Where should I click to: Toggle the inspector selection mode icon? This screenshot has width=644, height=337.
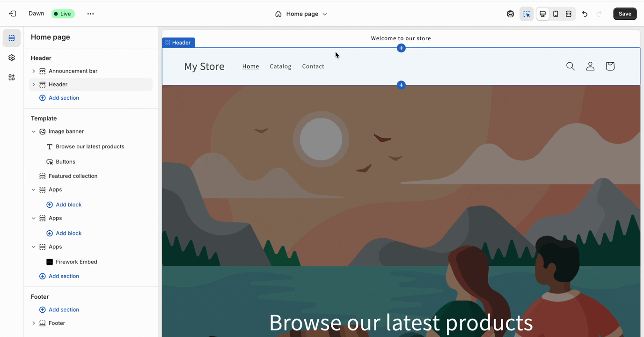(527, 14)
